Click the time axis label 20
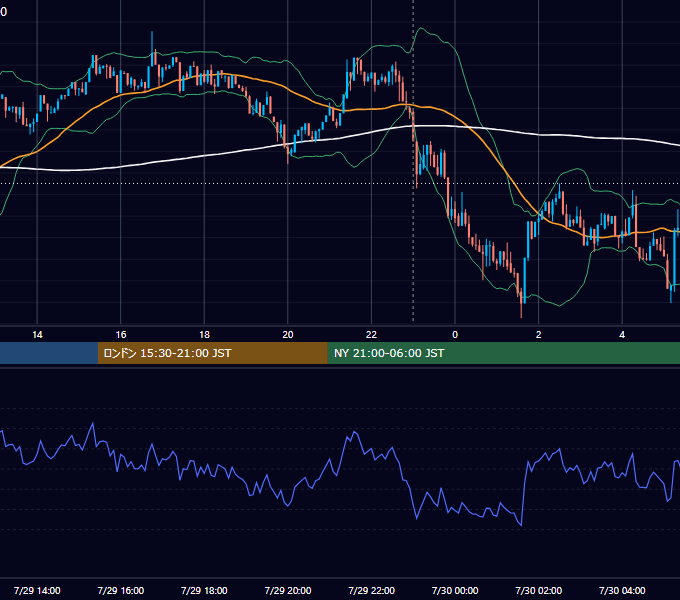Screen dimensions: 680x600 [x=288, y=335]
